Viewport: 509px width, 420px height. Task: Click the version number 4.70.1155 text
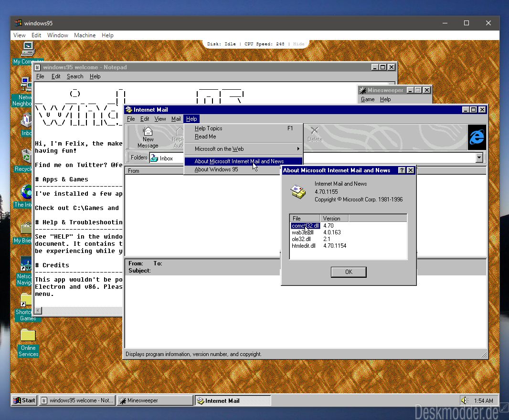click(x=326, y=192)
